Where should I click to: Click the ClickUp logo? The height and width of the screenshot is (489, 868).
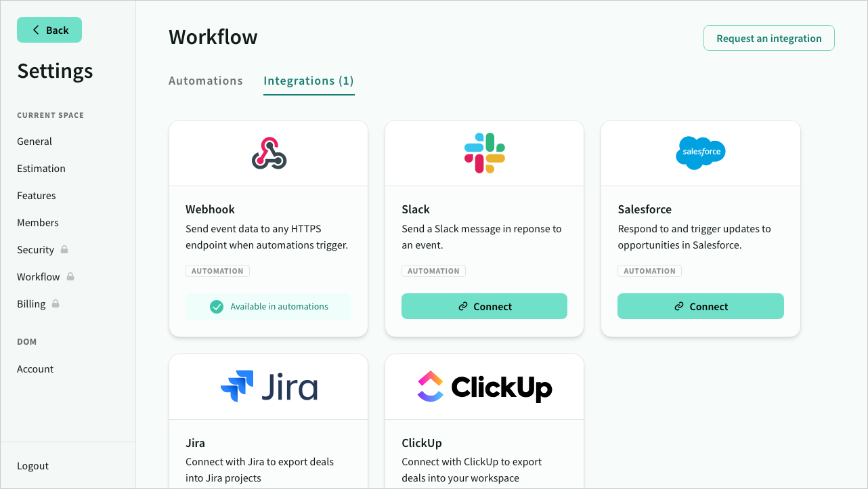coord(484,387)
